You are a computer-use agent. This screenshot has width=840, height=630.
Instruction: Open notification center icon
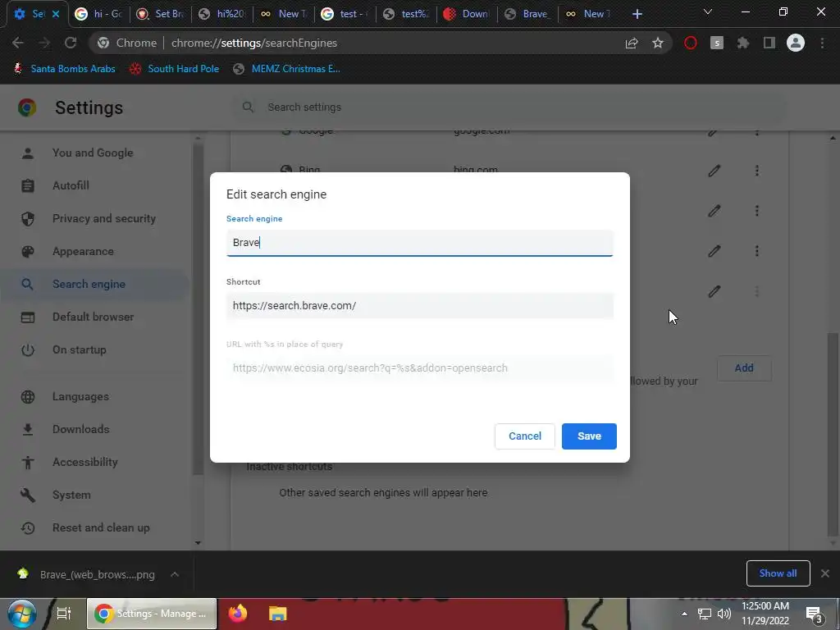point(814,614)
